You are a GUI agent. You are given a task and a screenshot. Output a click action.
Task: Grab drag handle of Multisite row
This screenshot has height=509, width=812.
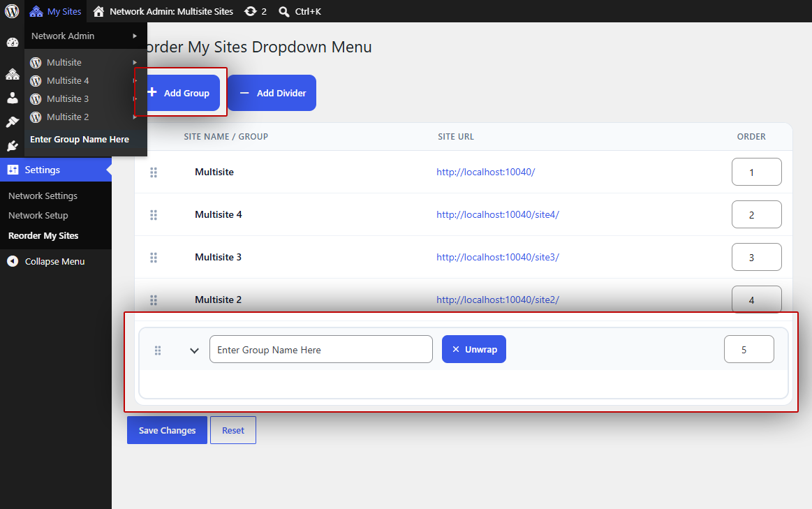[154, 172]
